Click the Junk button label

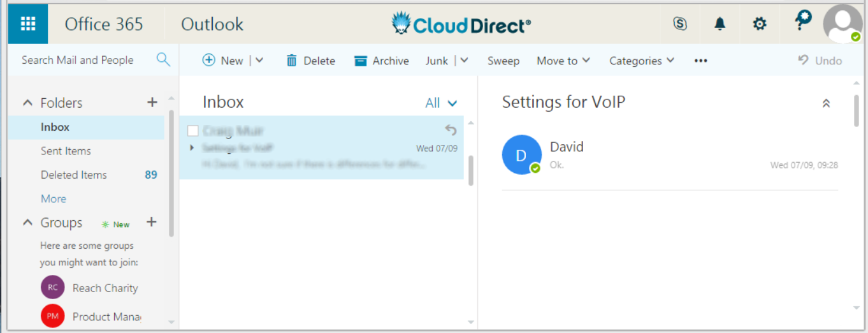[437, 61]
